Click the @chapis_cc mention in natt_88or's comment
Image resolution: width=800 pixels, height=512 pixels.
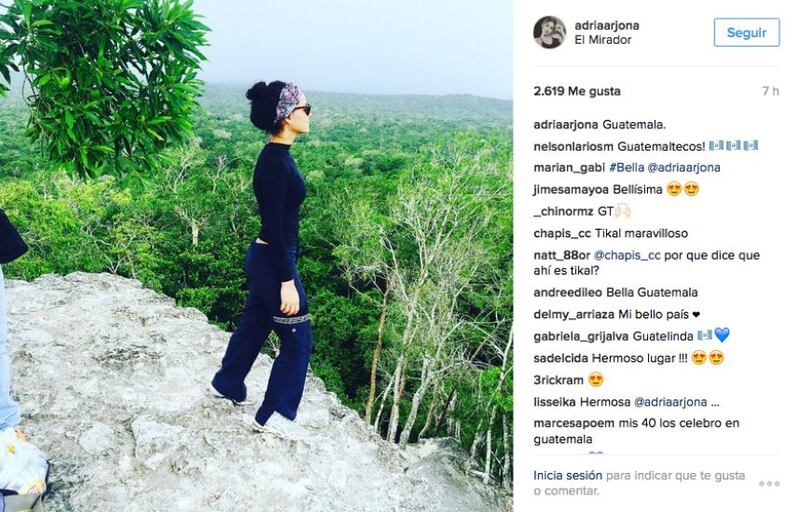coord(627,255)
